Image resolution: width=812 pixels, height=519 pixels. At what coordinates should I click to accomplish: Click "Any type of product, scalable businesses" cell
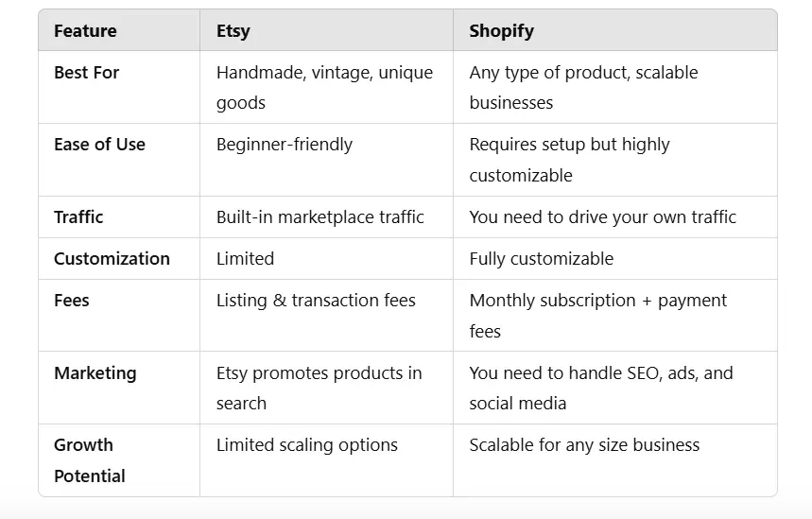tap(583, 87)
